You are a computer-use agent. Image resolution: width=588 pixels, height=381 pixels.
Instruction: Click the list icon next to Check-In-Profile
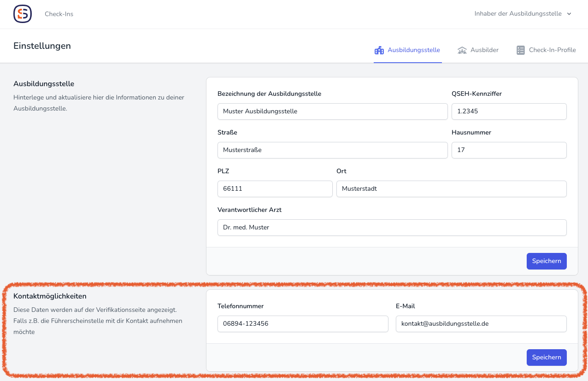pyautogui.click(x=521, y=50)
